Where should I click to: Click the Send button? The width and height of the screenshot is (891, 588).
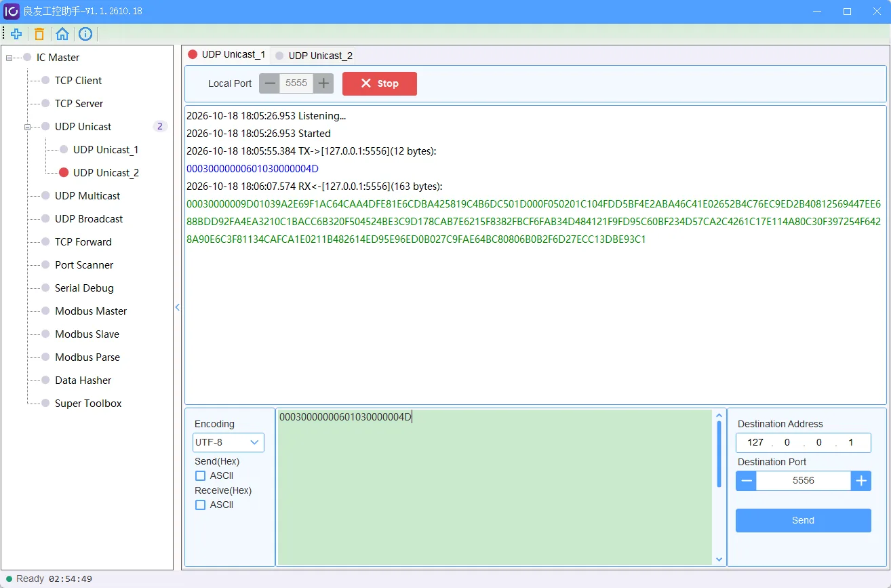(x=803, y=520)
